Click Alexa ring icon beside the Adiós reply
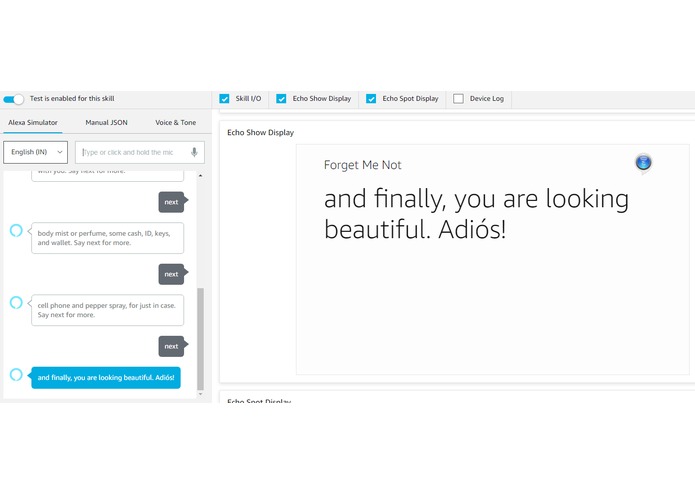This screenshot has height=494, width=695. pos(16,375)
